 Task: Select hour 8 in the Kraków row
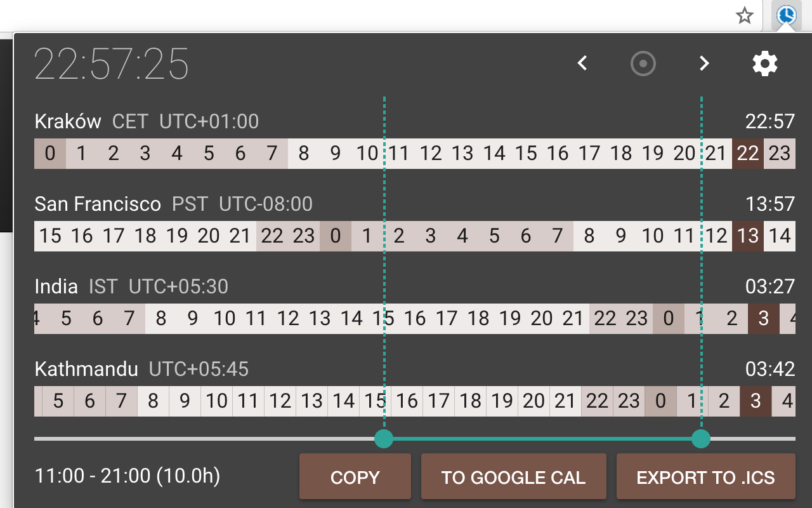(x=304, y=154)
